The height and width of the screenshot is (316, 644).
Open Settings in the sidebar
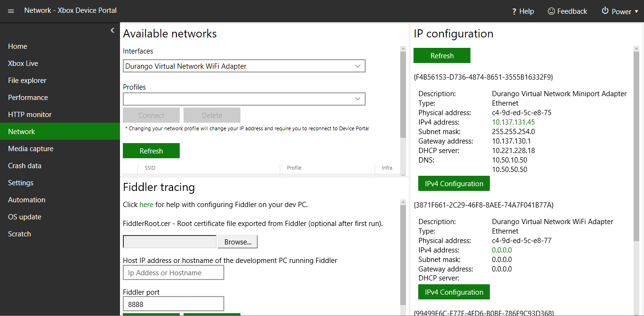point(60,183)
